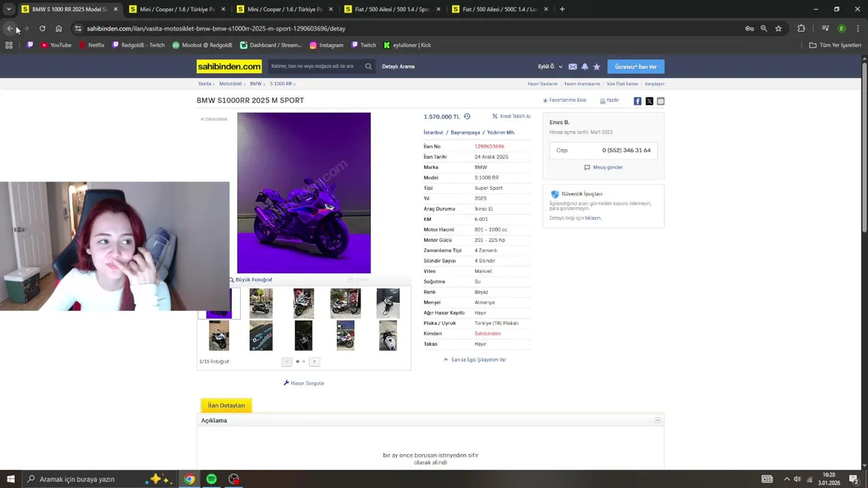Click the Mesaj gönder link
Viewport: 868px width, 488px height.
604,167
